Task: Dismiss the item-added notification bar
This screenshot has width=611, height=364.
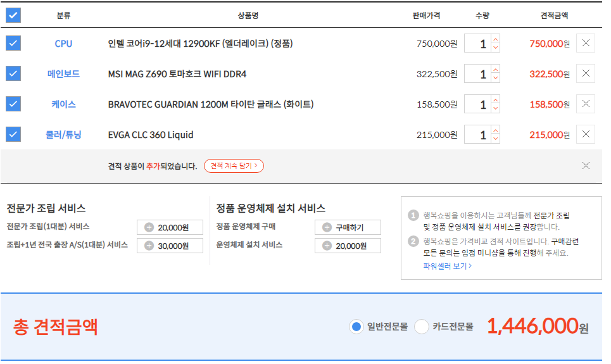Action: point(586,166)
